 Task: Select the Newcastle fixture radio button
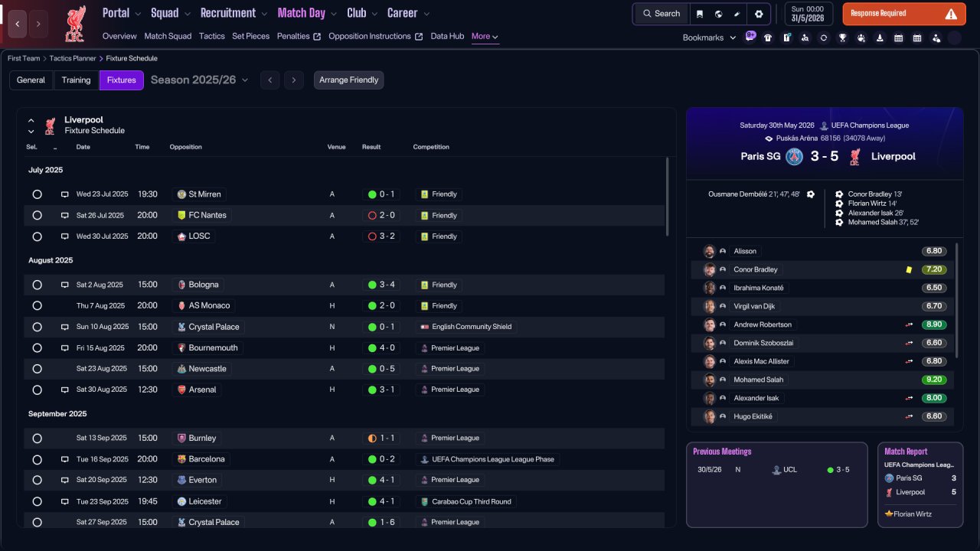click(x=37, y=369)
